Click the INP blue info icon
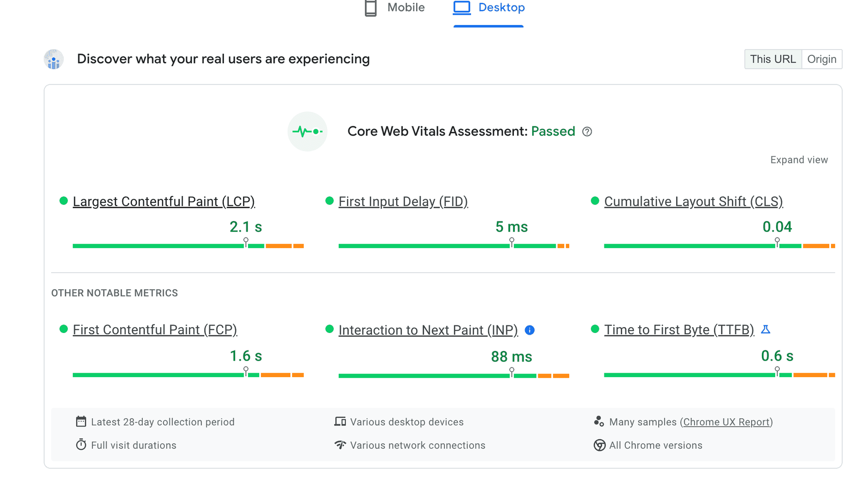 point(529,330)
